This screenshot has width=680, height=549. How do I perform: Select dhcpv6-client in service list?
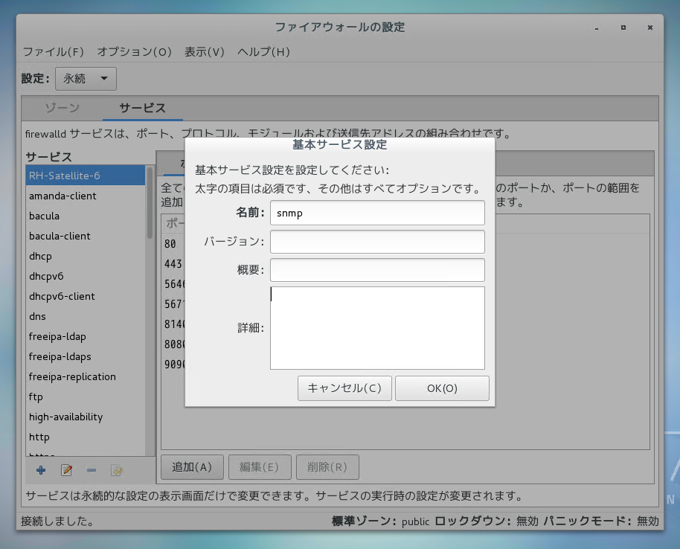click(x=85, y=296)
